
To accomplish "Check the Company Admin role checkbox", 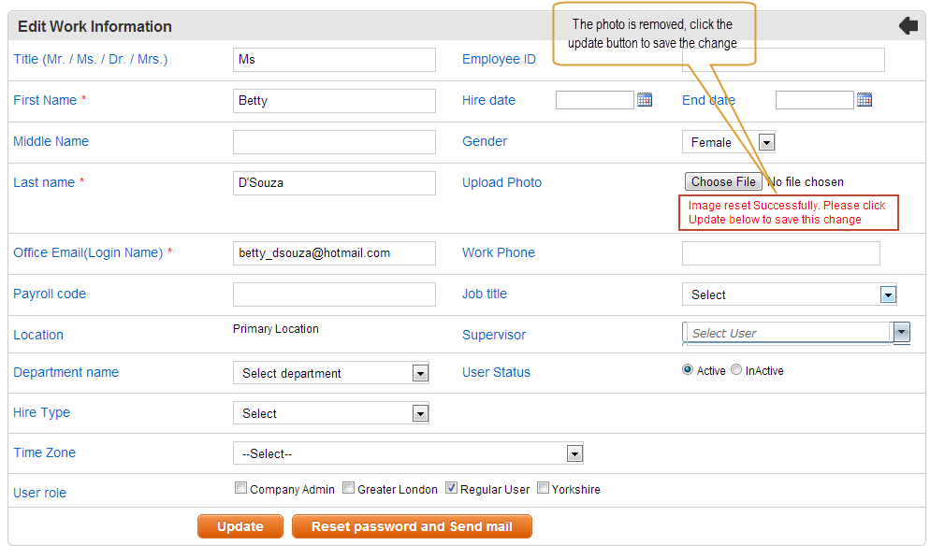I will pos(240,488).
